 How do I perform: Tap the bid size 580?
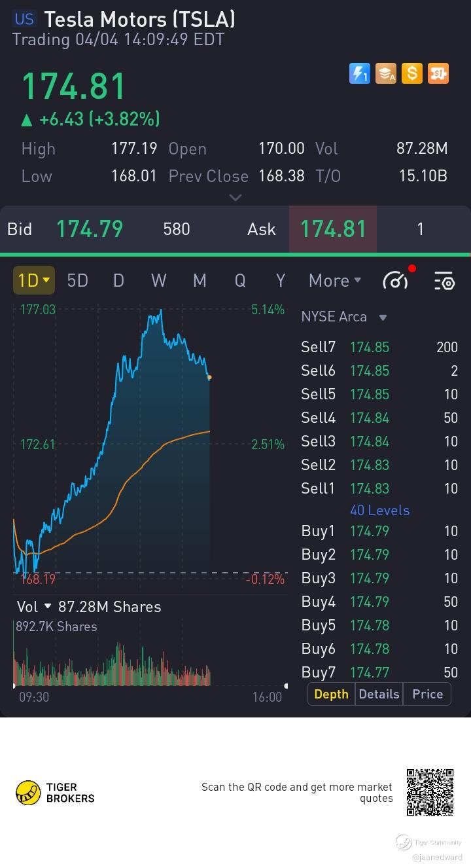(x=177, y=229)
